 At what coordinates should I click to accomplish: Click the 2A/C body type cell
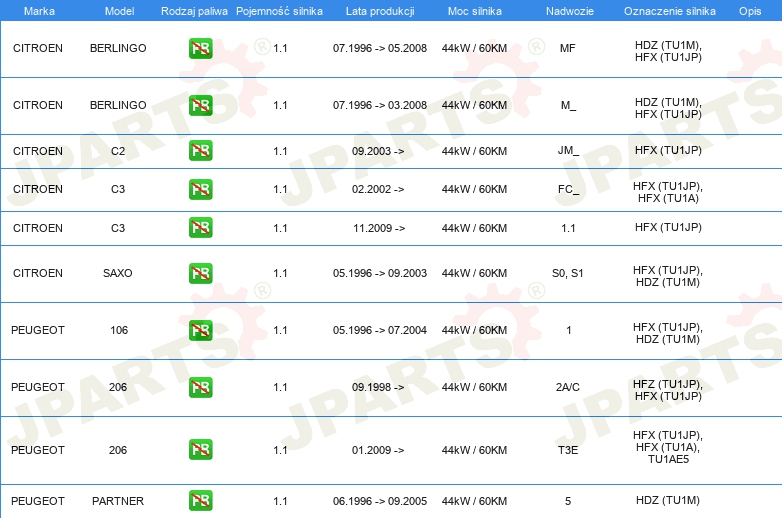click(x=568, y=387)
